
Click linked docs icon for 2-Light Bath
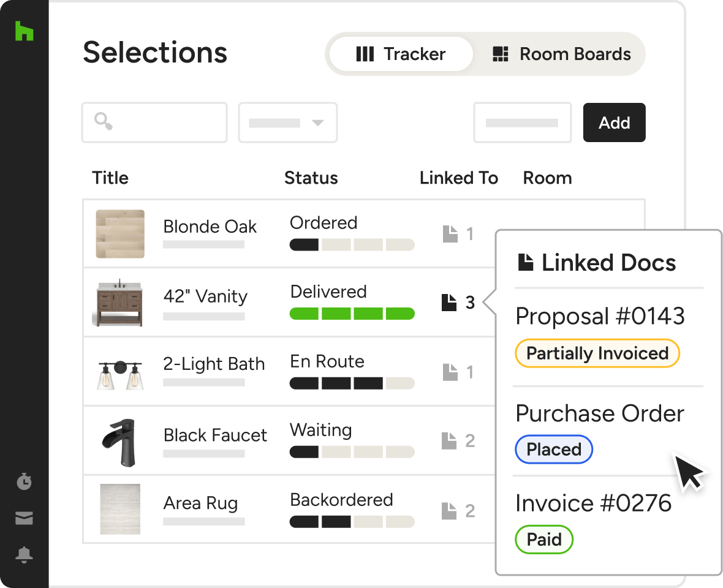450,371
